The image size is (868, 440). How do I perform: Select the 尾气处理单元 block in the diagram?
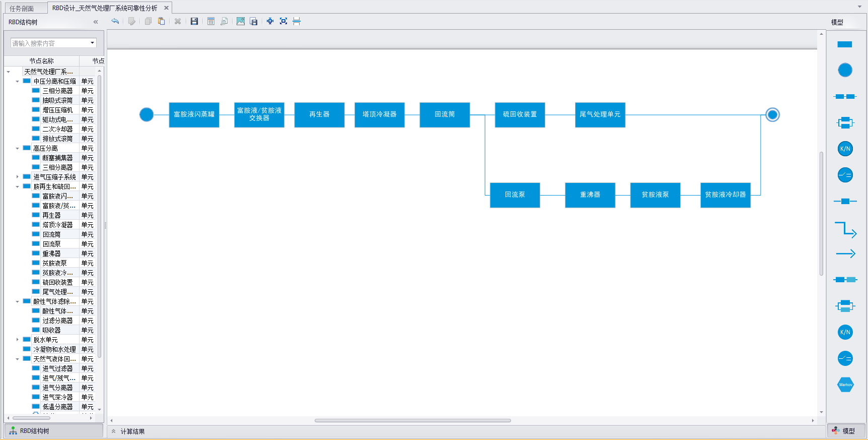600,115
